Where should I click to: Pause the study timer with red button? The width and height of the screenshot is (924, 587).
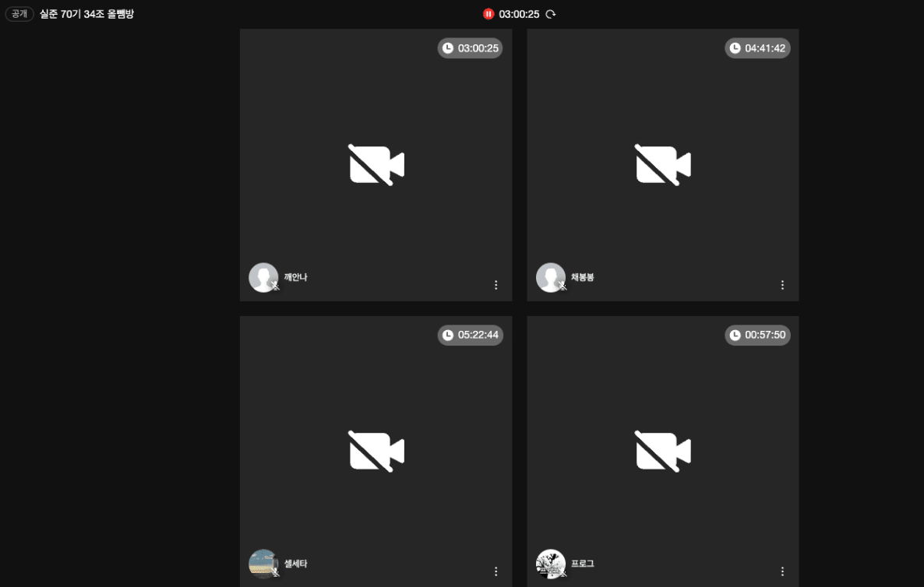[488, 14]
